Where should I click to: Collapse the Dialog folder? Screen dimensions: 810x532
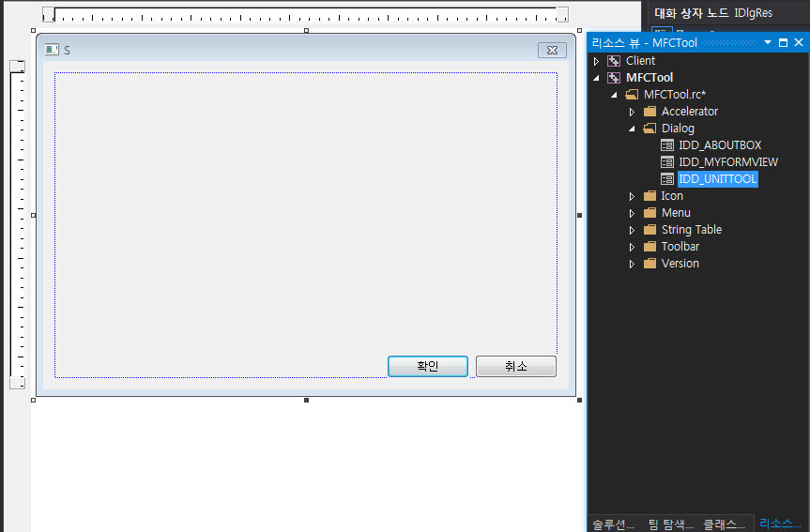(632, 129)
